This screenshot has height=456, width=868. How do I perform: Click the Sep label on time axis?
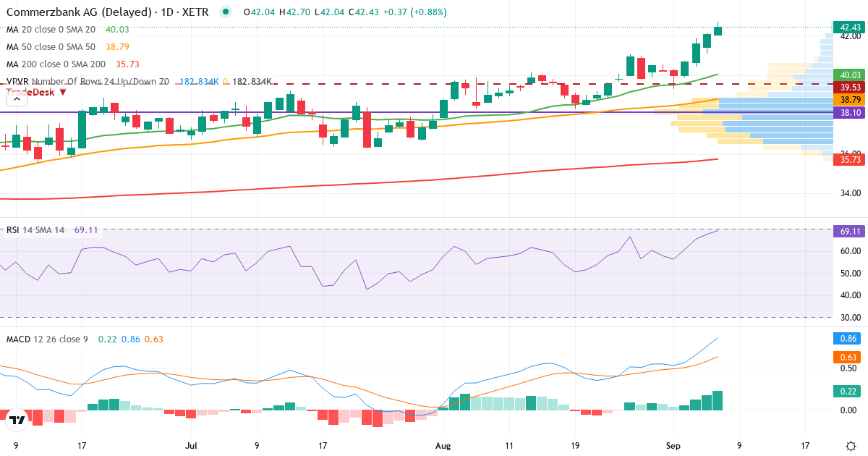click(673, 445)
